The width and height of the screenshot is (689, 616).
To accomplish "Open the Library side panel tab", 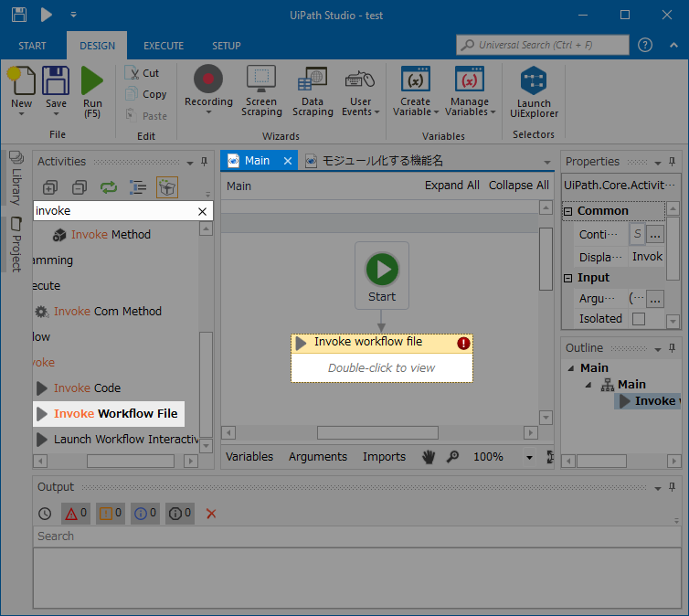I will tap(16, 178).
